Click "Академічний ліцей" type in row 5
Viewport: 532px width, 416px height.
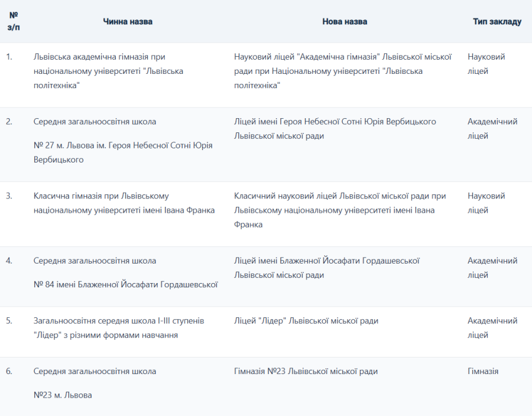[492, 328]
